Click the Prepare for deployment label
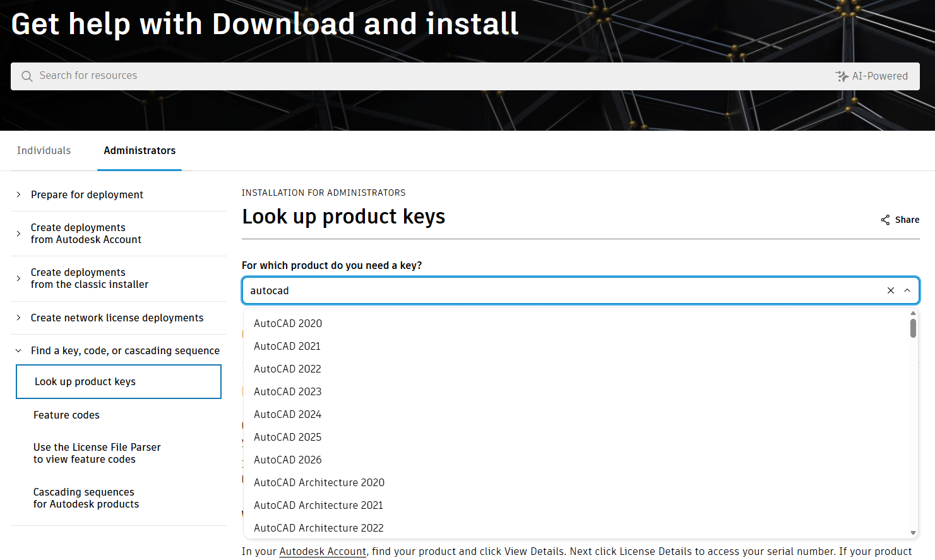 [x=87, y=194]
